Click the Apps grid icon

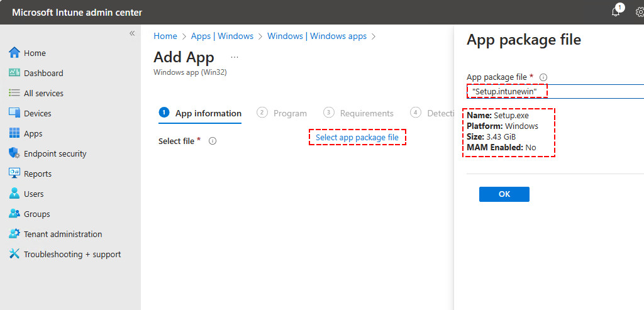click(x=14, y=133)
